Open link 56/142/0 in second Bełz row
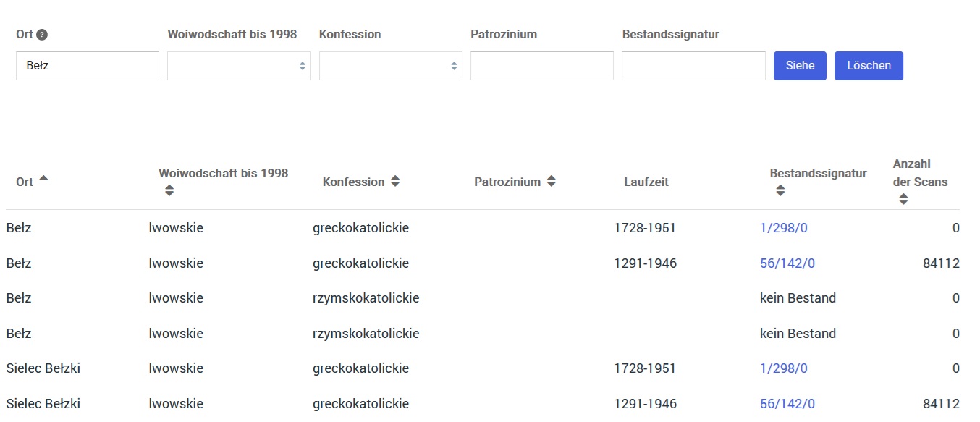The width and height of the screenshot is (980, 422). [x=787, y=263]
